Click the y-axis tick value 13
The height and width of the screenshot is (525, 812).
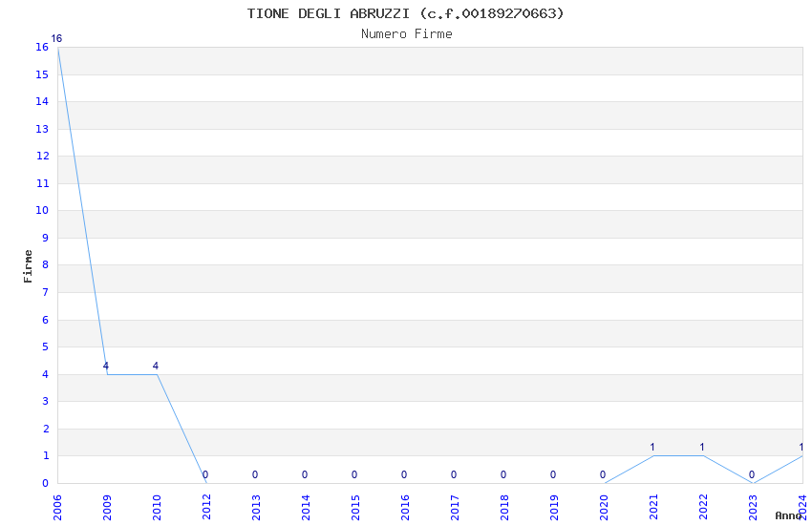[x=42, y=129]
